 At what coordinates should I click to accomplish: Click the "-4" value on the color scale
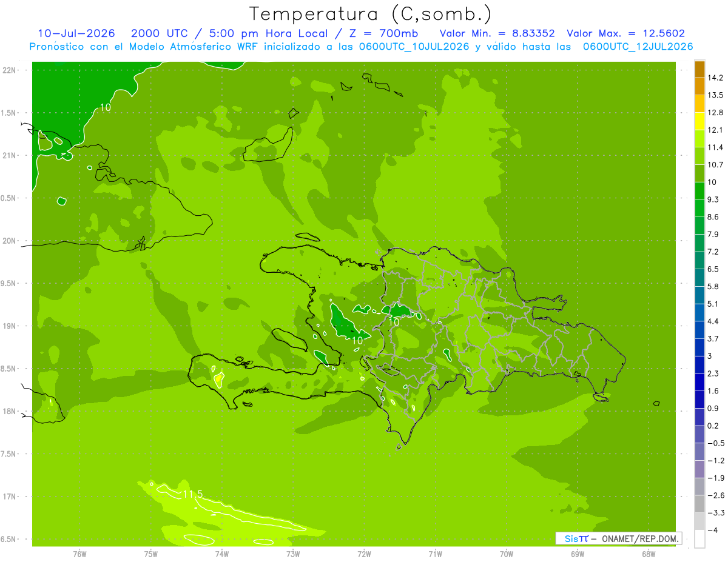click(x=712, y=530)
